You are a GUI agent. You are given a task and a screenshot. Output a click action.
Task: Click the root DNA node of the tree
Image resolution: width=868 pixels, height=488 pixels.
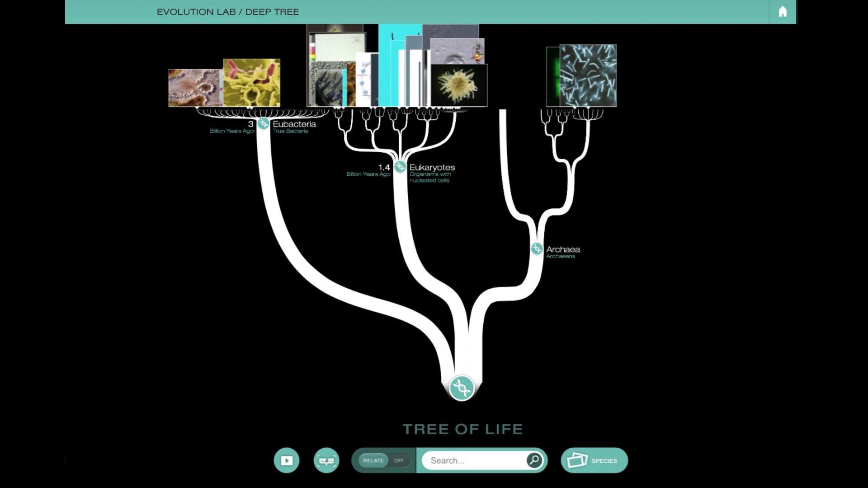(461, 388)
